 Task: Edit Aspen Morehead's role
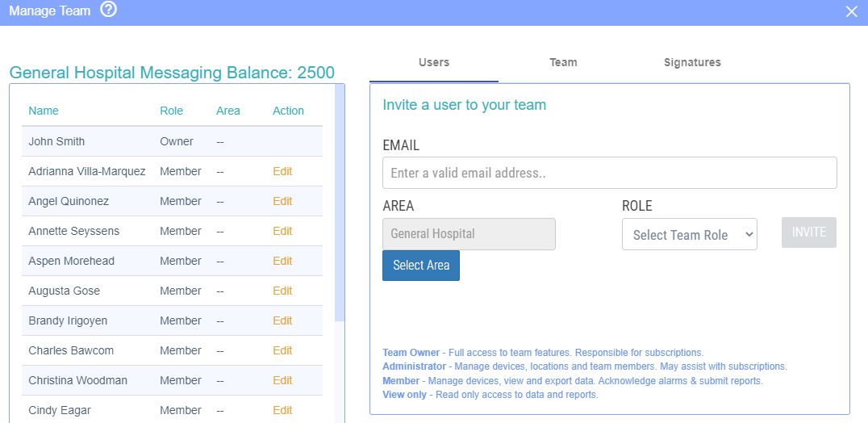[282, 261]
